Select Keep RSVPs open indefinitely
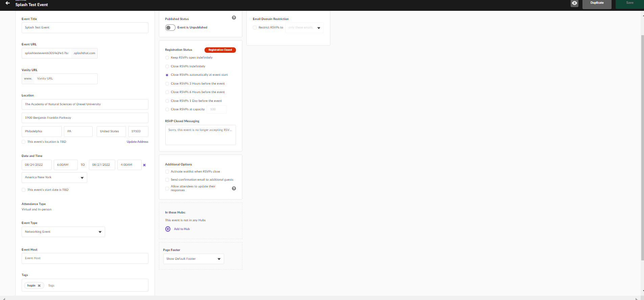644x300 pixels. 167,58
